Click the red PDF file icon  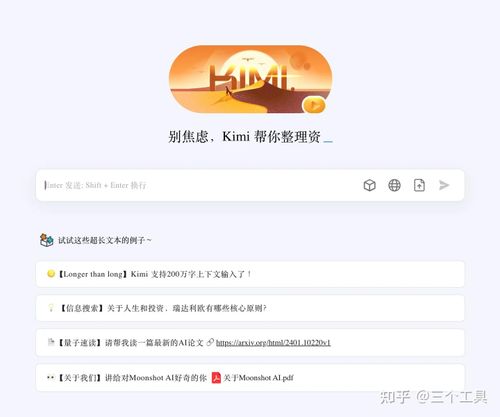pyautogui.click(x=216, y=378)
